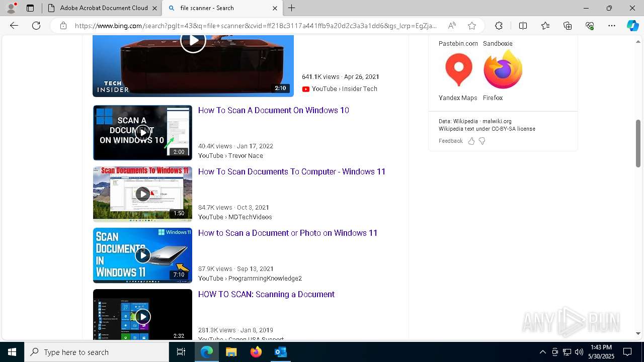Click the Bing URL address bar
644x362 pixels.
(256, 26)
